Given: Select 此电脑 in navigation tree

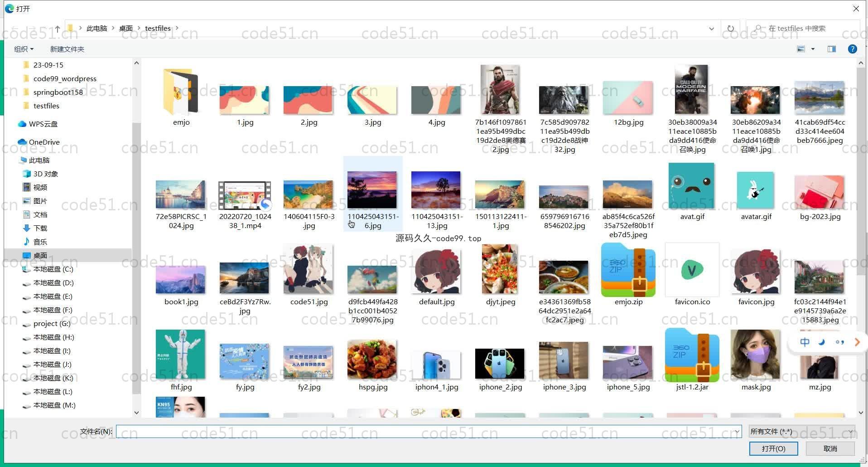Looking at the screenshot, I should 34,160.
